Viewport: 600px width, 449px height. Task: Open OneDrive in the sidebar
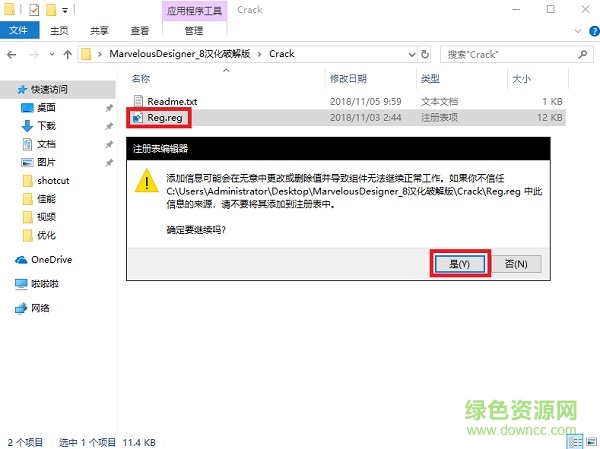52,259
